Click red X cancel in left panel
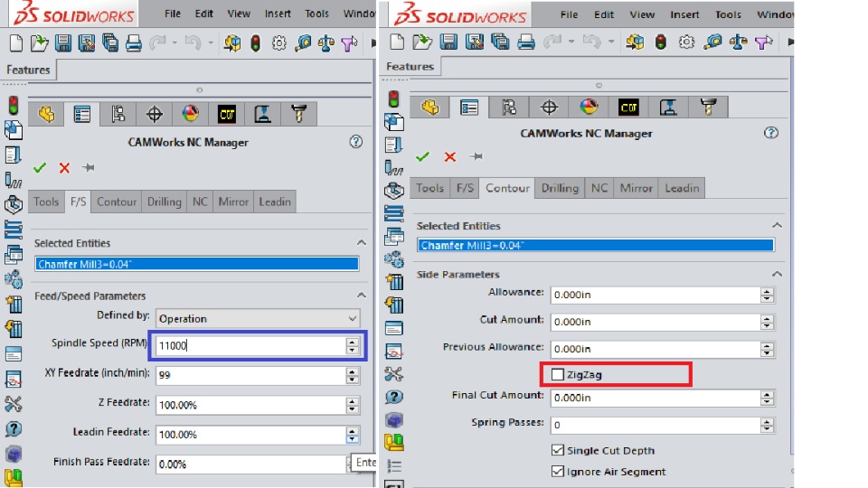Screen dimensions: 868x488 64,168
